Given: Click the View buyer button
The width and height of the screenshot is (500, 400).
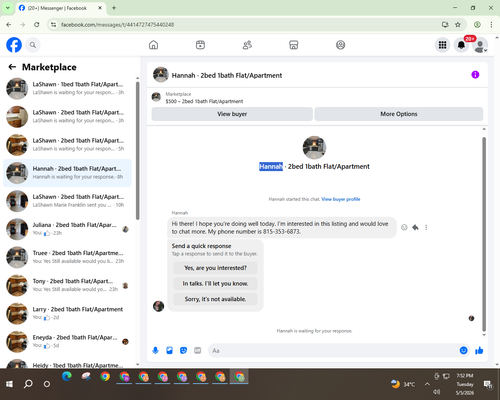Looking at the screenshot, I should coord(232,114).
